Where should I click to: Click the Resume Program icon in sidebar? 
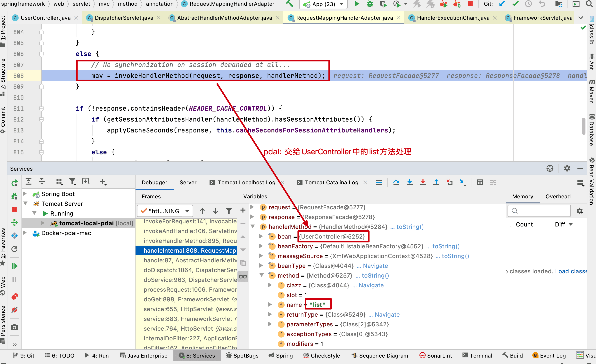point(14,266)
